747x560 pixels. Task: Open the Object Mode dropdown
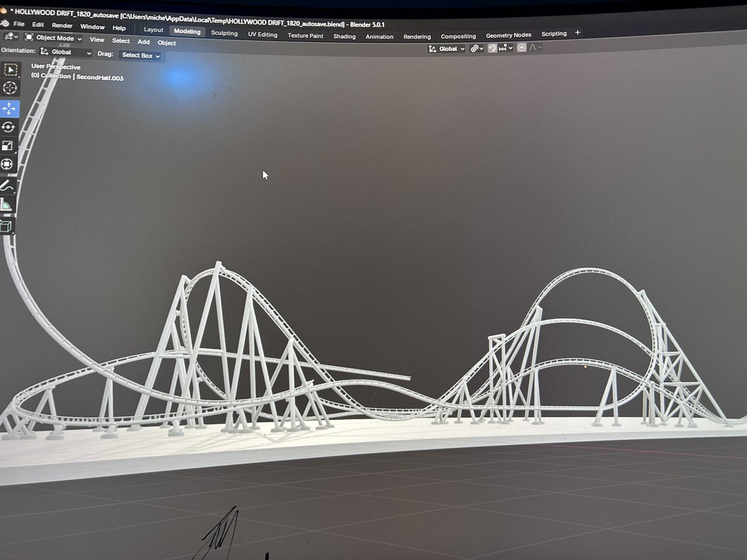pyautogui.click(x=54, y=38)
